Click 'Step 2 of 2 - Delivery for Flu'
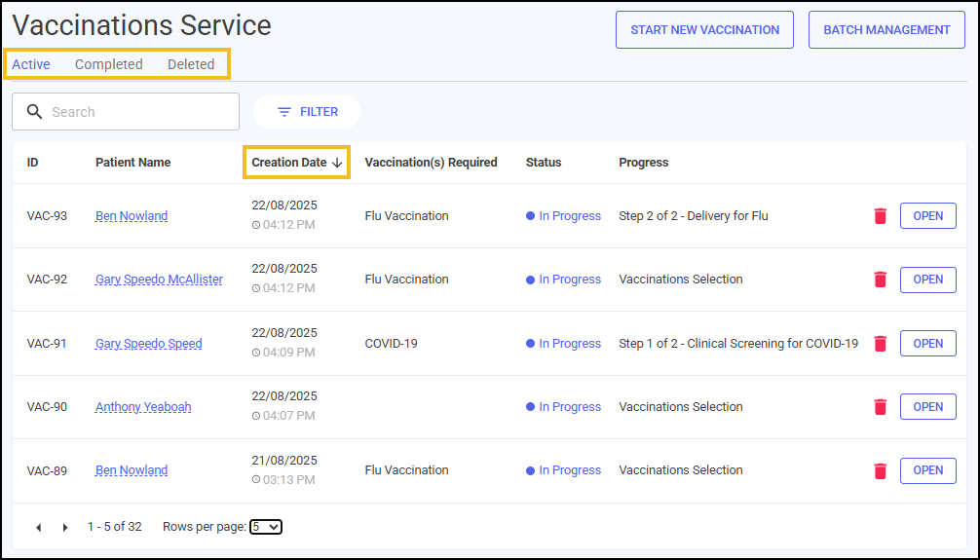 694,216
